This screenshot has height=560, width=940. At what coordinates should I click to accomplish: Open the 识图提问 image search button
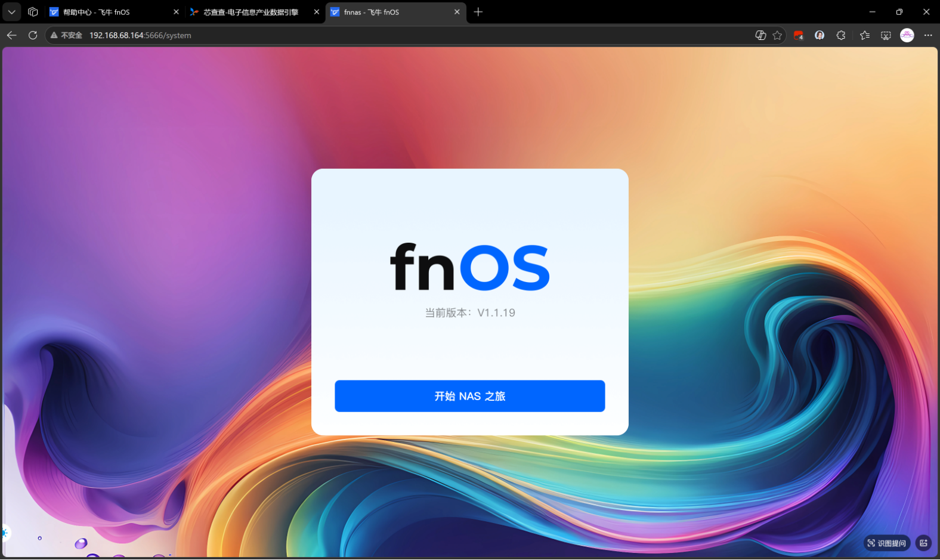(887, 543)
